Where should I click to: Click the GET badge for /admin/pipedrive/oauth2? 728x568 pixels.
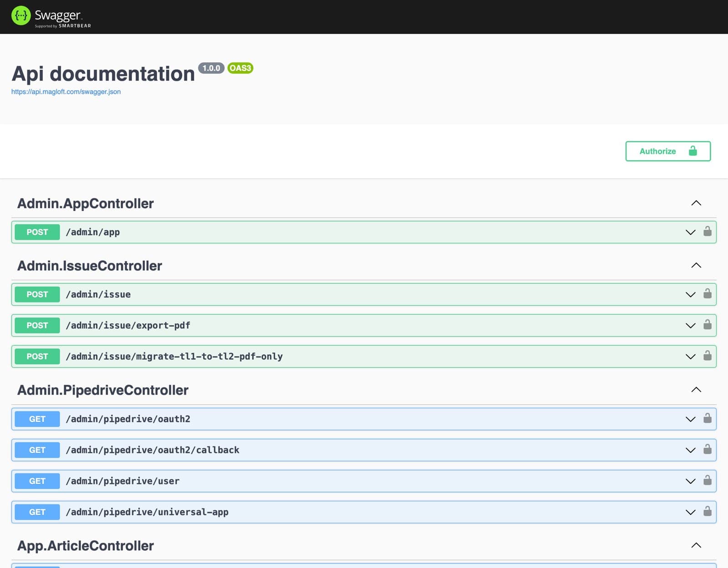pos(37,419)
